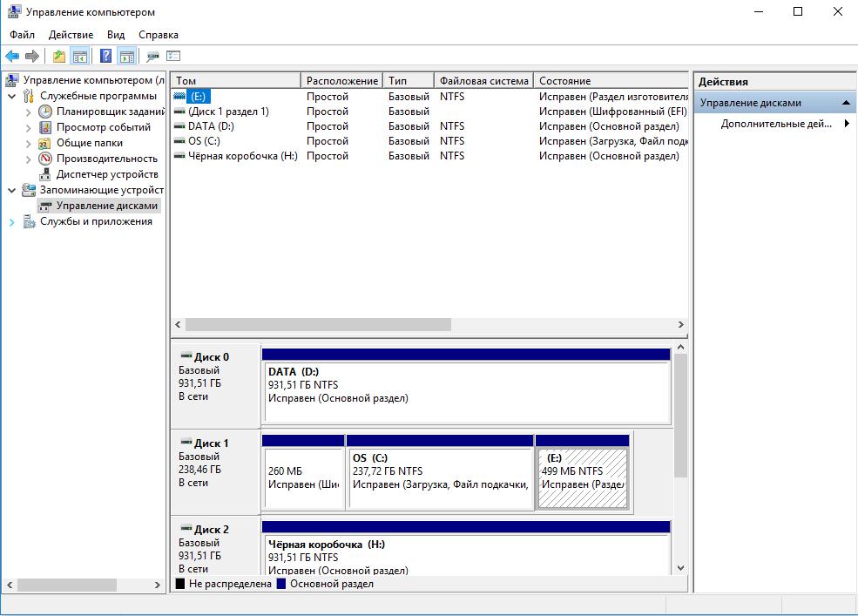Select the Планировщик заданий tree item label
This screenshot has height=616, width=858.
[110, 112]
